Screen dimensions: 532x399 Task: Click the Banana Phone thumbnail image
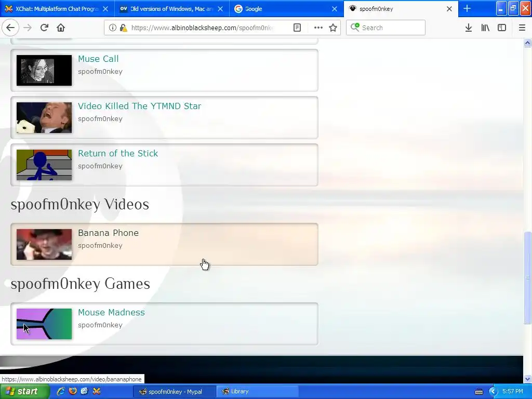point(44,244)
